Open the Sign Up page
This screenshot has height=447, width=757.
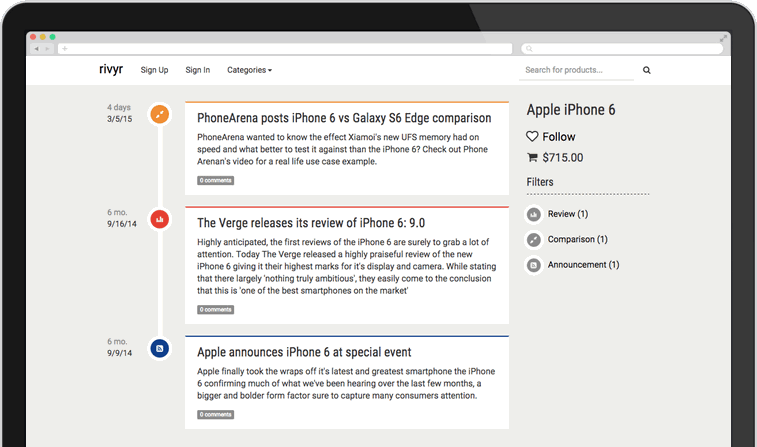pyautogui.click(x=154, y=70)
